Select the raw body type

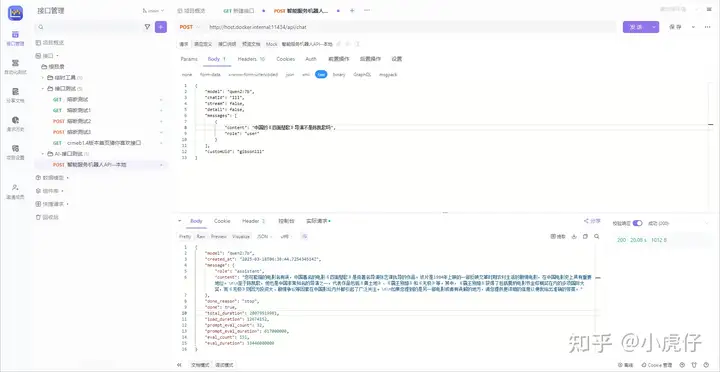[x=321, y=74]
